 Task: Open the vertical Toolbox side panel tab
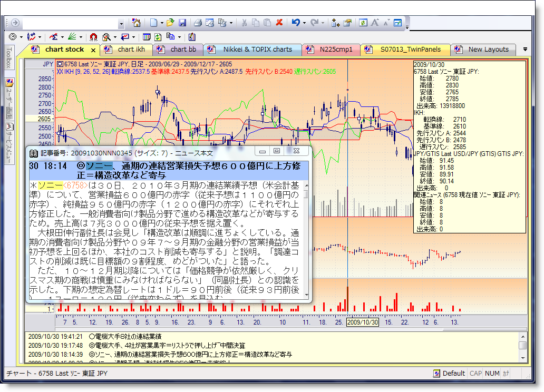pyautogui.click(x=9, y=58)
